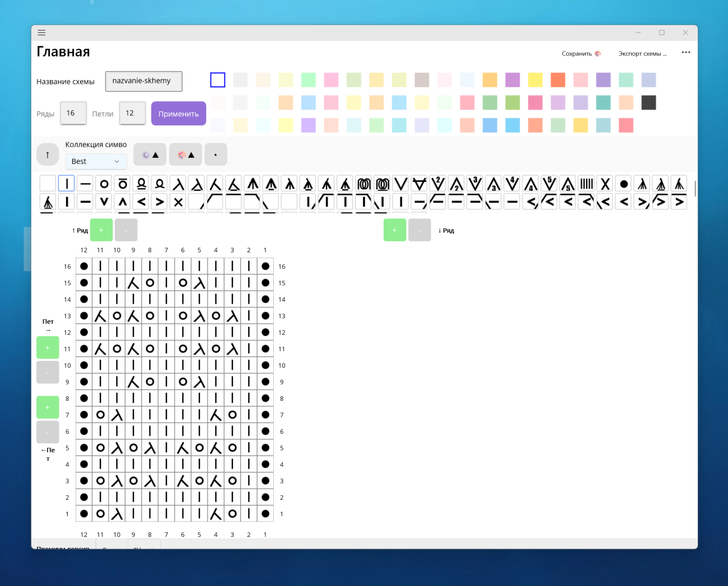Open the three-dot overflow menu
This screenshot has height=586, width=728.
[x=685, y=52]
